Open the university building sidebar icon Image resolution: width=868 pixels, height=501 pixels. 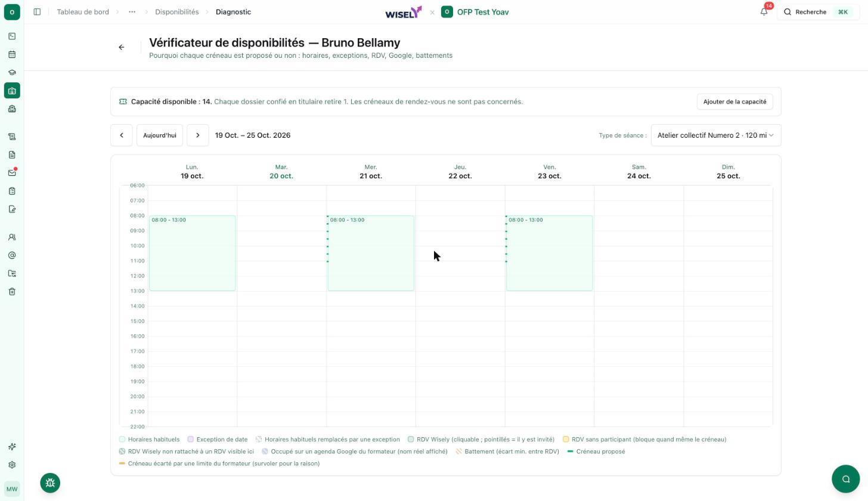[x=12, y=109]
